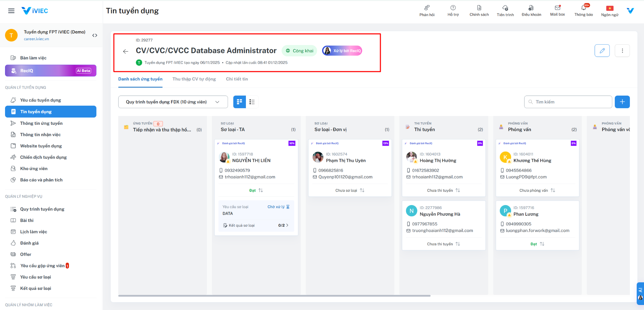The height and width of the screenshot is (310, 644).
Task: Click the Tìm kiếm search field
Action: [568, 102]
